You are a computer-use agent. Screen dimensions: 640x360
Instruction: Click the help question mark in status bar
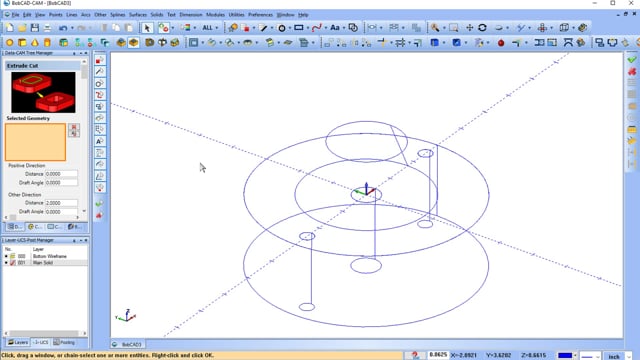click(415, 355)
